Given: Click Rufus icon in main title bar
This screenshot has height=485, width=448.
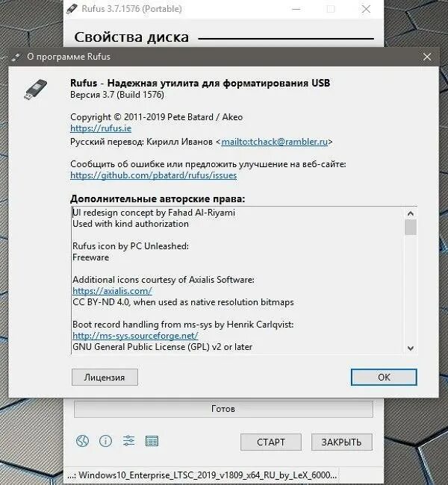Looking at the screenshot, I should 72,9.
